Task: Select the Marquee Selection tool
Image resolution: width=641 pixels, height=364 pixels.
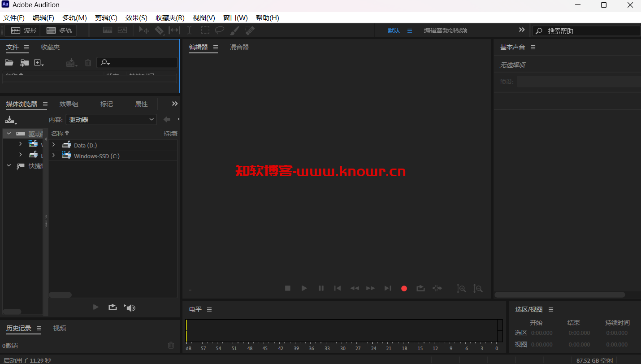Action: [205, 30]
